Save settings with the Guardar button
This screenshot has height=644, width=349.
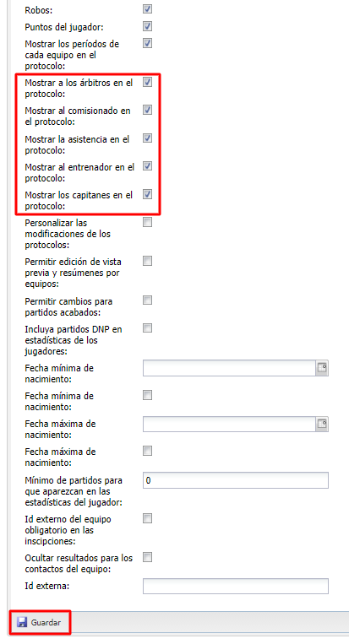(40, 622)
